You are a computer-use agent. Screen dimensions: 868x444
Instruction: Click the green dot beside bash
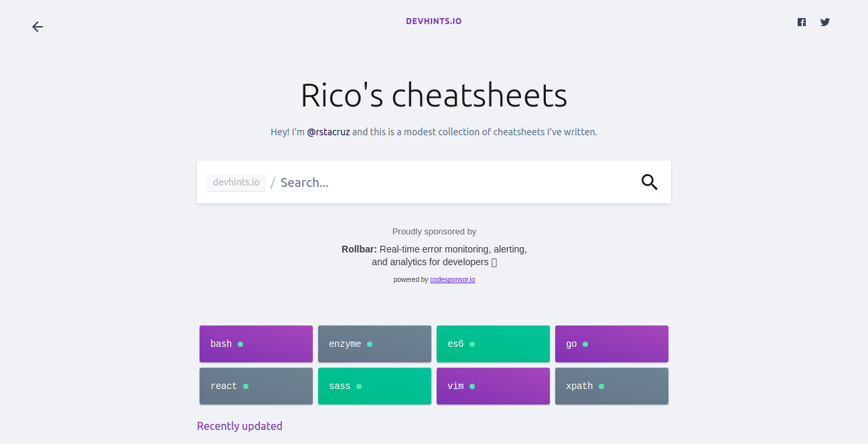[x=240, y=344]
